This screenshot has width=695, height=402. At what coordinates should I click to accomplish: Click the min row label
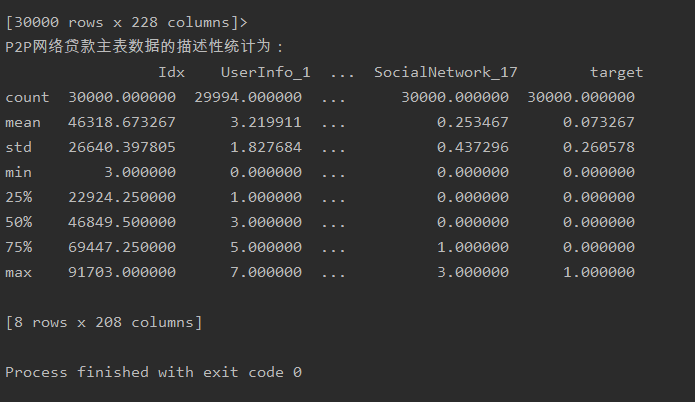(18, 172)
